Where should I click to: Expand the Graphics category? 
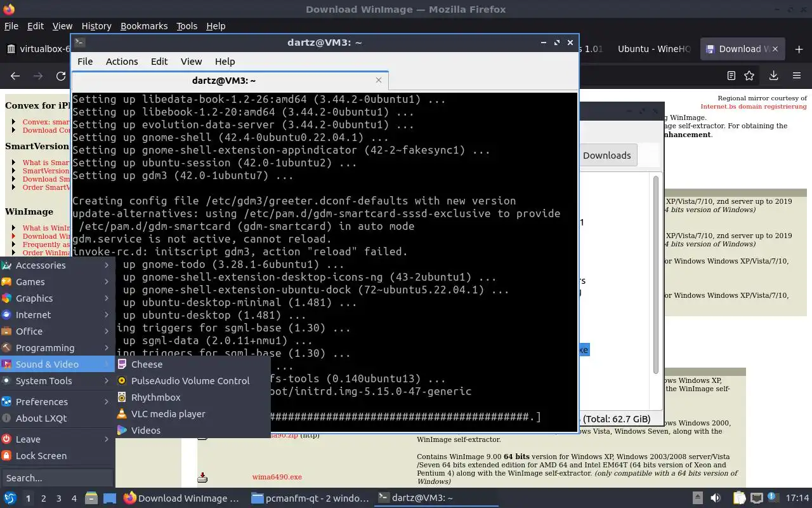57,298
